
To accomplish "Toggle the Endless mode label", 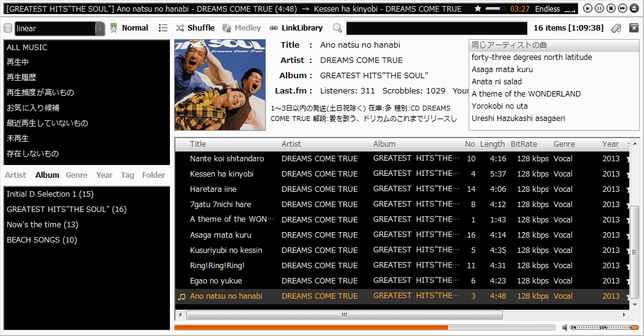I will [x=547, y=9].
